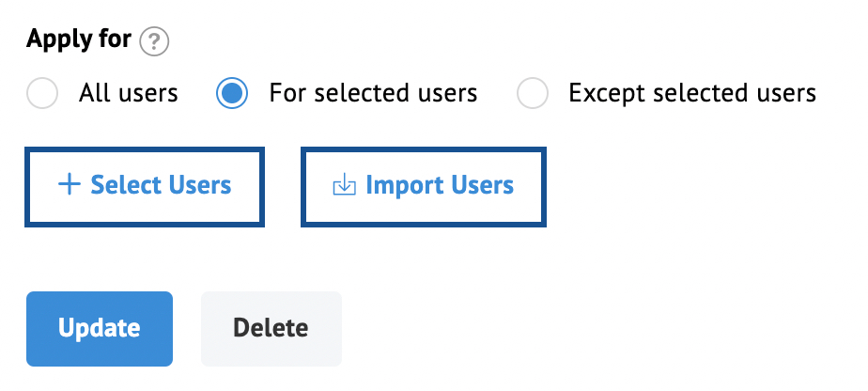Open the Import Users button

(x=424, y=187)
